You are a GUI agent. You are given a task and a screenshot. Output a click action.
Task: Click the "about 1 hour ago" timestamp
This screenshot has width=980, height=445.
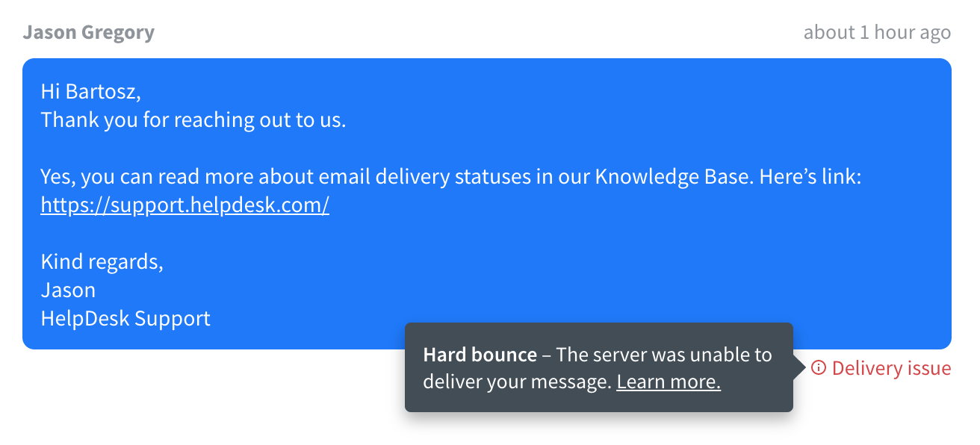coord(876,33)
